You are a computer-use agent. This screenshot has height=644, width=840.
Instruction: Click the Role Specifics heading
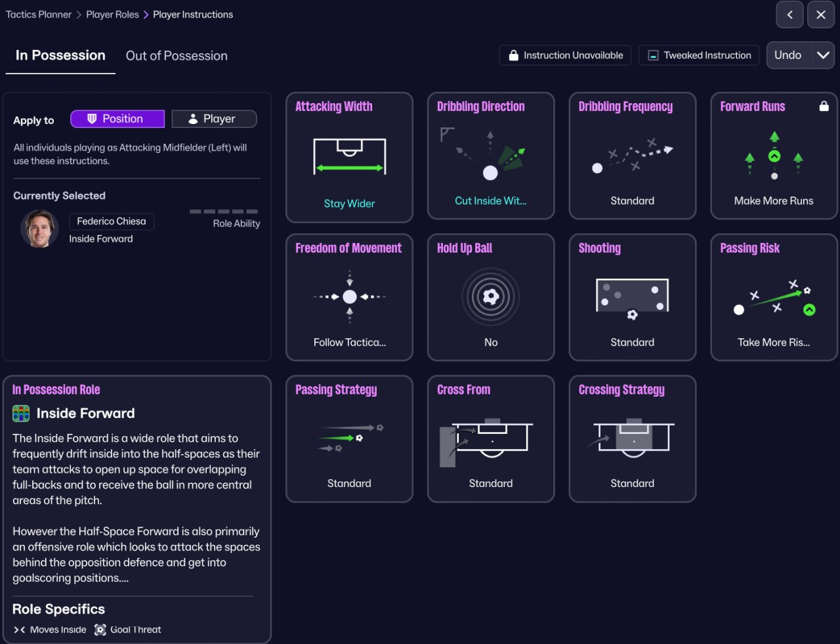pos(58,609)
